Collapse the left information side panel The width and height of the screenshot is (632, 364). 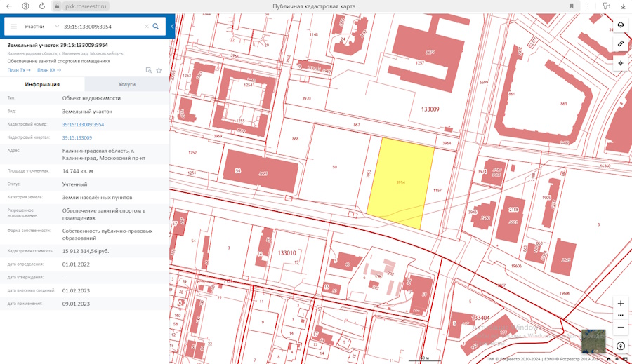pos(172,27)
